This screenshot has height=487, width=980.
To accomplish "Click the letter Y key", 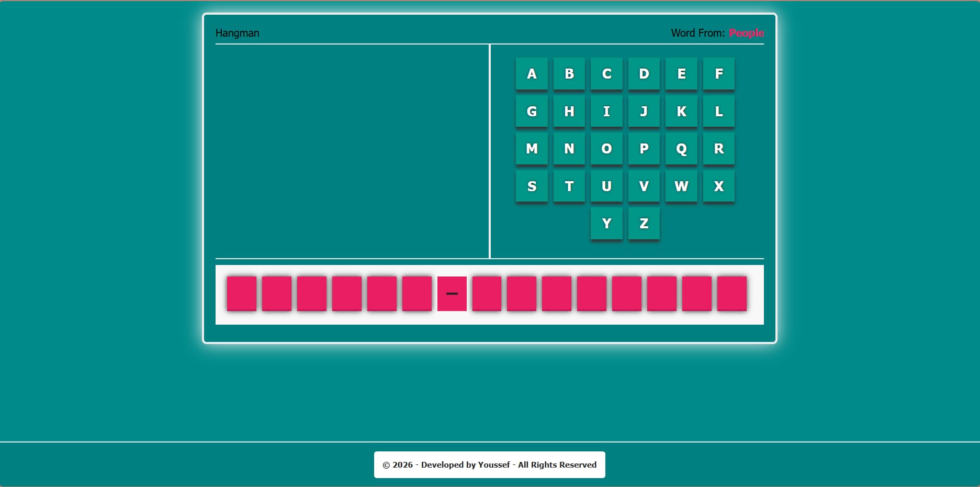I will [x=606, y=223].
